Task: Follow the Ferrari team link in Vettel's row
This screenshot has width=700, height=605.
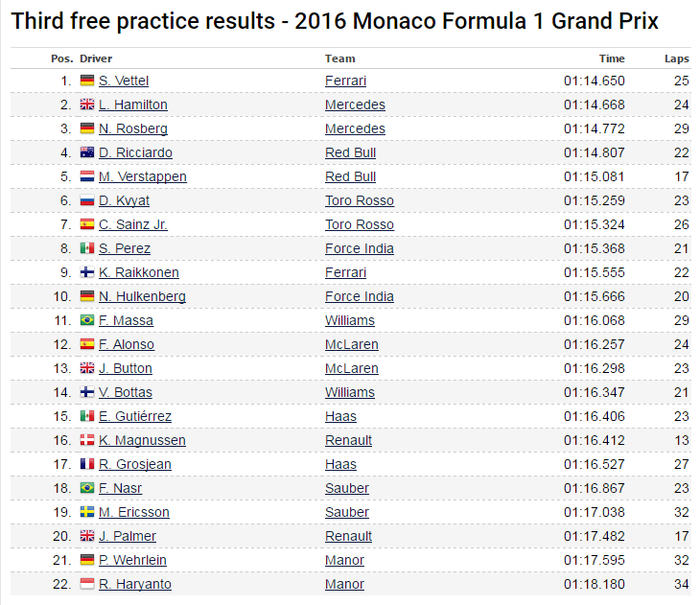Action: 345,81
